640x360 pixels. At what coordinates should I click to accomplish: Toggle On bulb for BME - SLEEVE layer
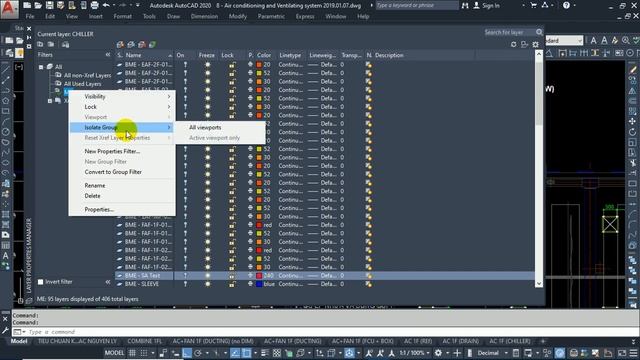point(185,284)
